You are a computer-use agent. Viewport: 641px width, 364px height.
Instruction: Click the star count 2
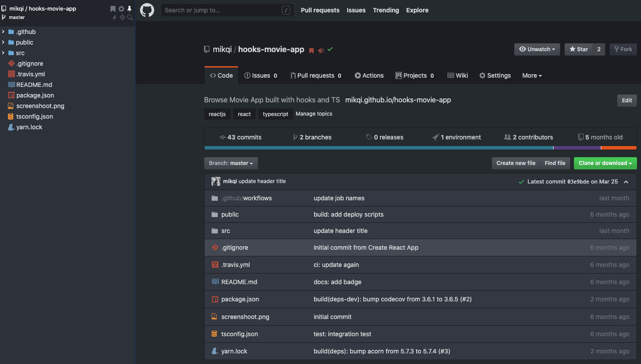(x=599, y=49)
